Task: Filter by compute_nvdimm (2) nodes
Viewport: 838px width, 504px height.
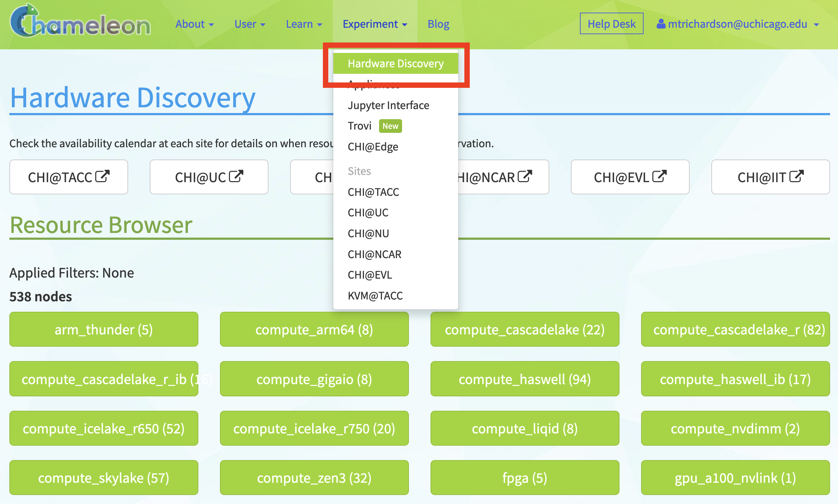Action: click(x=735, y=428)
